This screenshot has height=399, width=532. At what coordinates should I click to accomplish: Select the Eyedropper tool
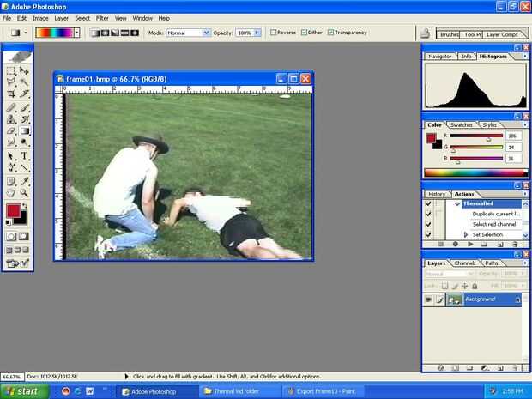coord(24,182)
